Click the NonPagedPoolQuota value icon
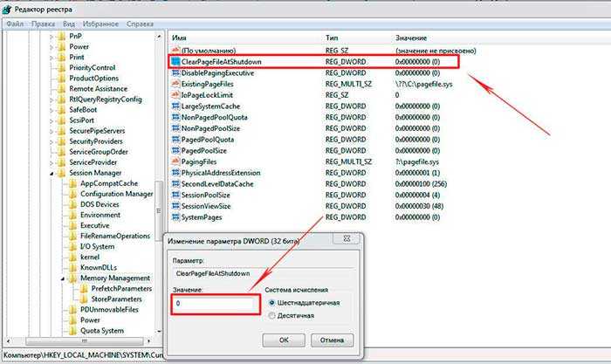 (x=175, y=117)
